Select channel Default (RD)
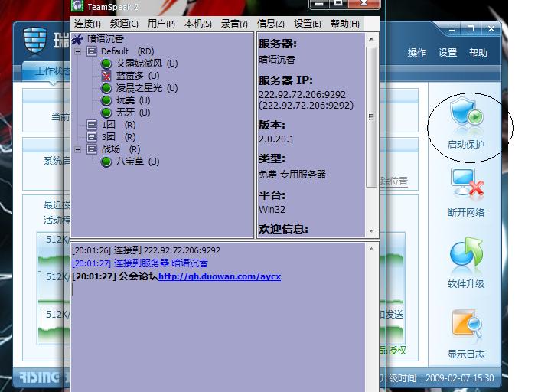 [128, 52]
